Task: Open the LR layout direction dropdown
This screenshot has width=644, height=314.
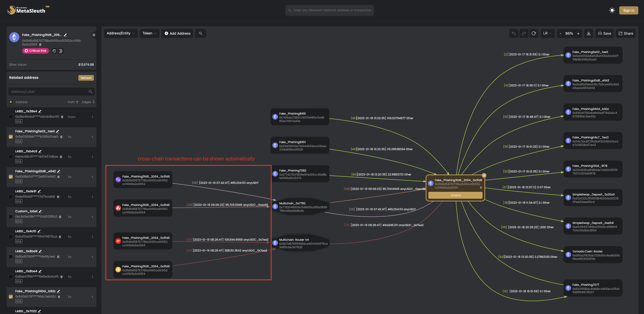Action: 547,34
